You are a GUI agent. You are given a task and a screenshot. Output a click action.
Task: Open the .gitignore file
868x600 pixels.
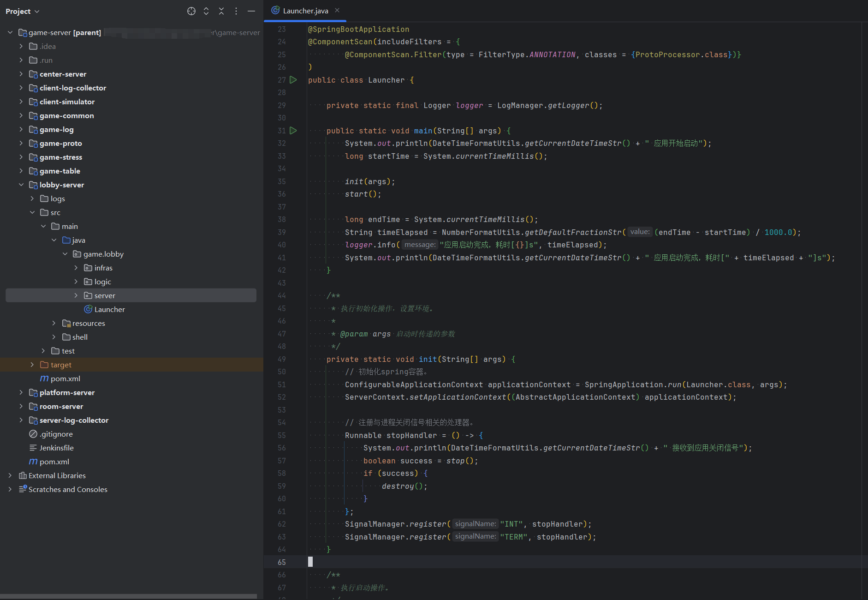(56, 434)
